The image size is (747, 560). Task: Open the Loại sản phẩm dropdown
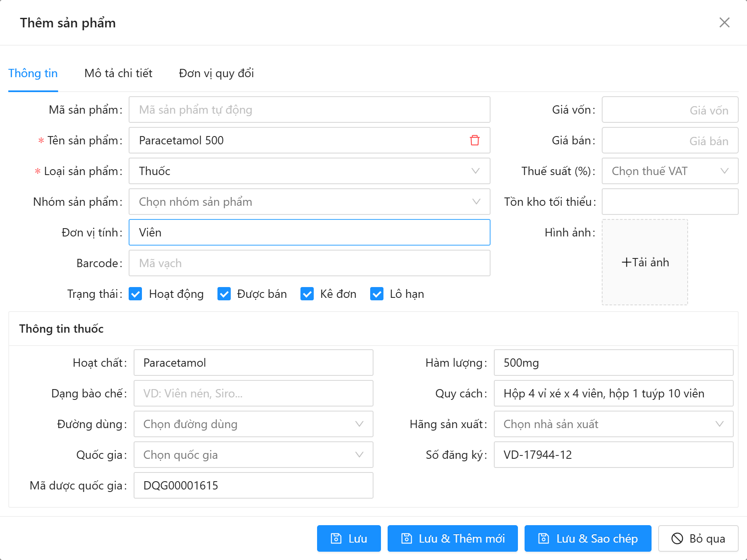pyautogui.click(x=310, y=171)
